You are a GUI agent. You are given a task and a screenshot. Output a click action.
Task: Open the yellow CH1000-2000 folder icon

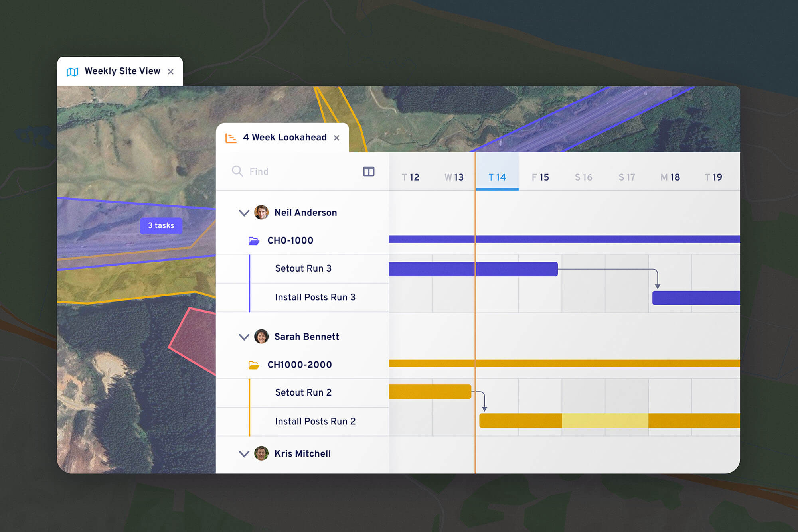[x=254, y=365]
